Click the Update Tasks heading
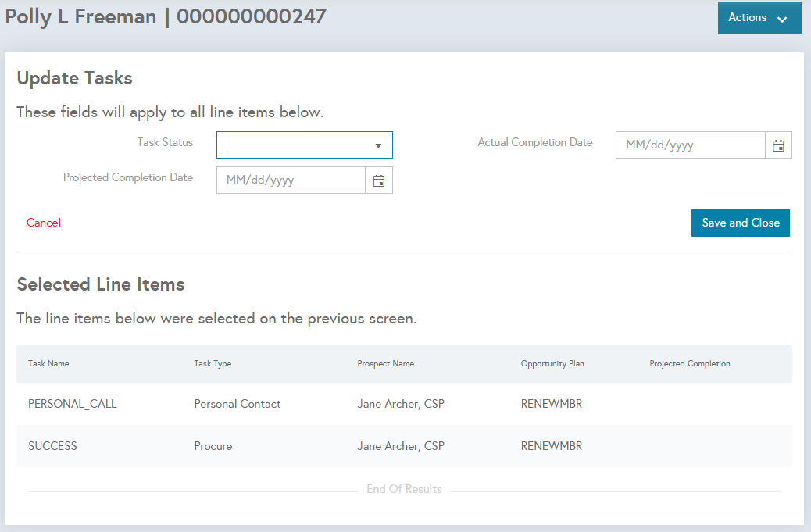This screenshot has height=532, width=811. click(74, 78)
